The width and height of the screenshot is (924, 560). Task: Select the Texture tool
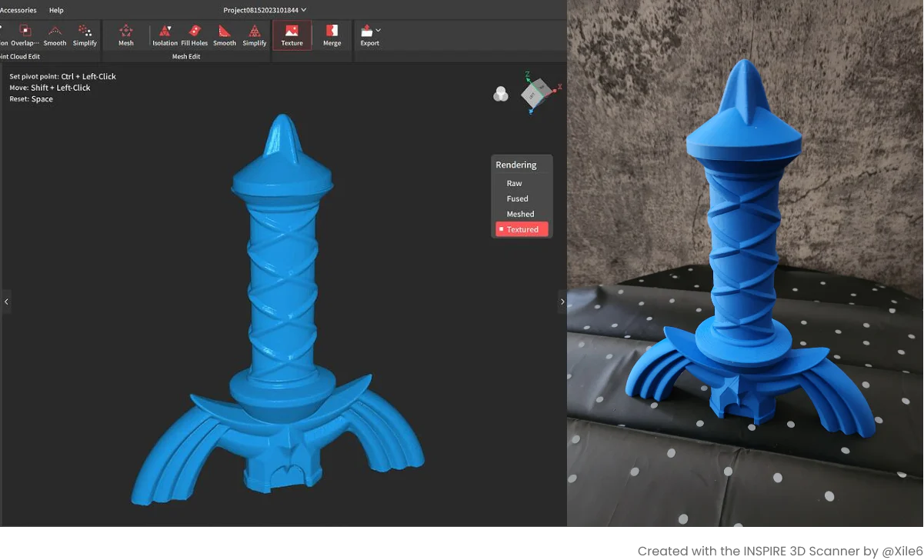292,35
